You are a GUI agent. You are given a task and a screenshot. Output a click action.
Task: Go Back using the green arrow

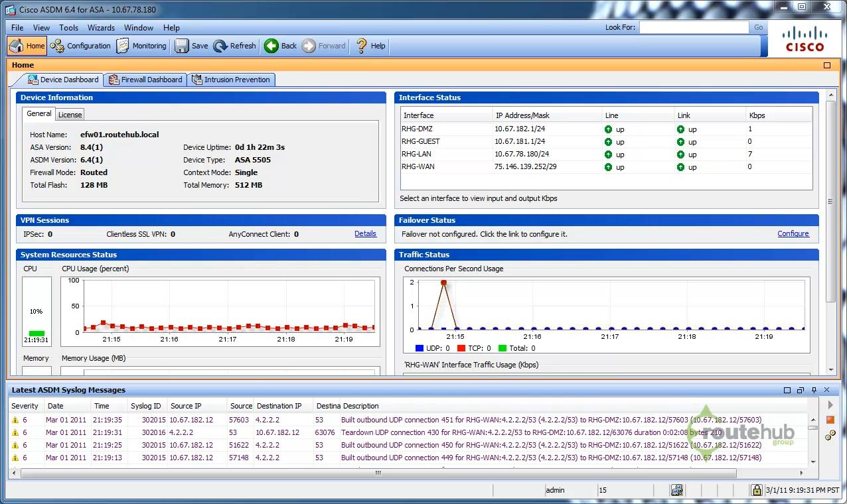click(280, 46)
